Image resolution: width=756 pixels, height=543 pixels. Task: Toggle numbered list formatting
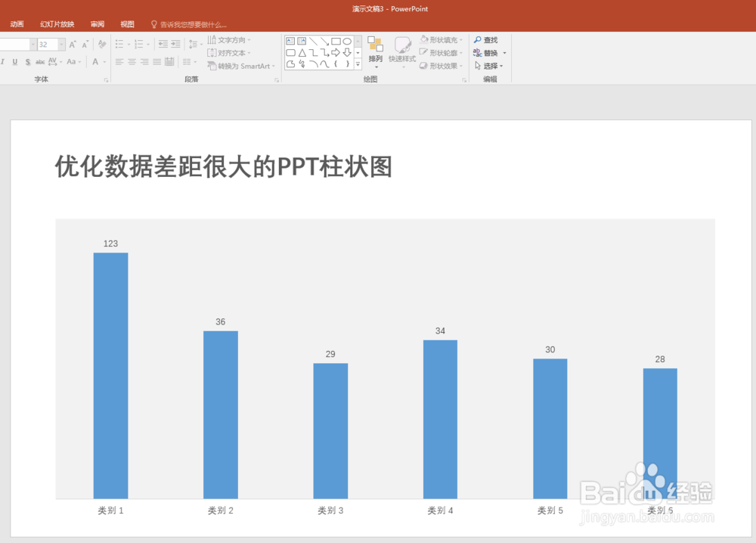(x=138, y=45)
